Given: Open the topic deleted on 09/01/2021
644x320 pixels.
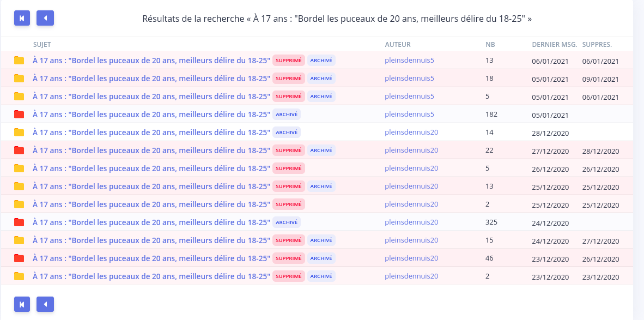Looking at the screenshot, I should tap(151, 78).
